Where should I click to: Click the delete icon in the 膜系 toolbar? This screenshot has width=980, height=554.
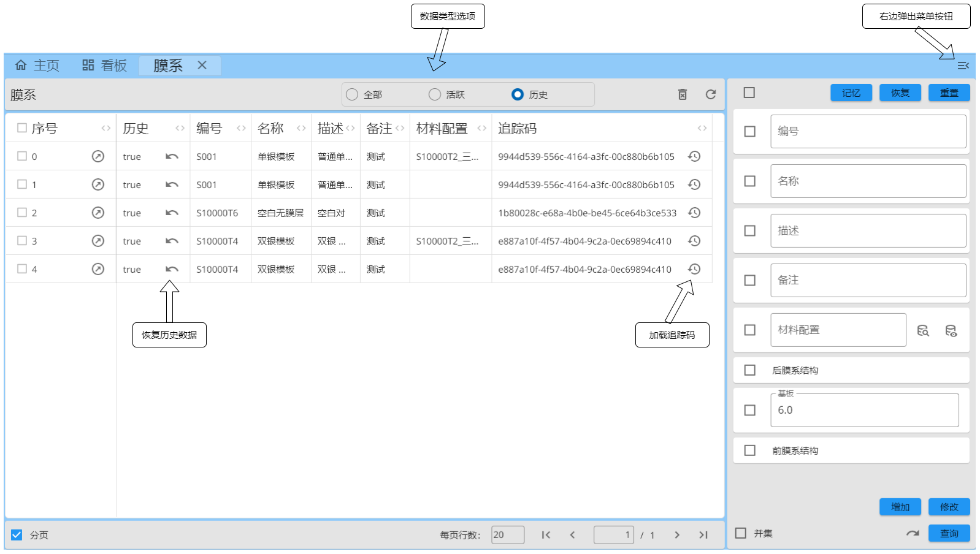pyautogui.click(x=682, y=94)
